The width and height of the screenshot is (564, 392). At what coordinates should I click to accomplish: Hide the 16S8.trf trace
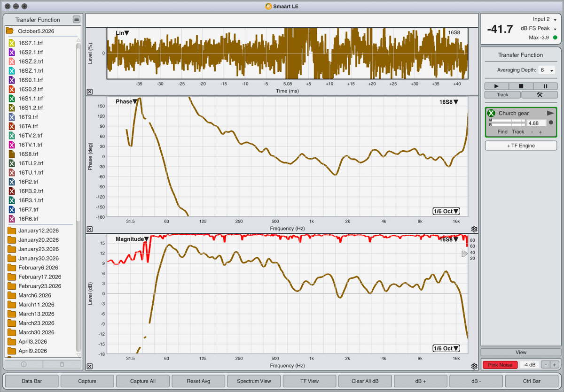click(12, 154)
